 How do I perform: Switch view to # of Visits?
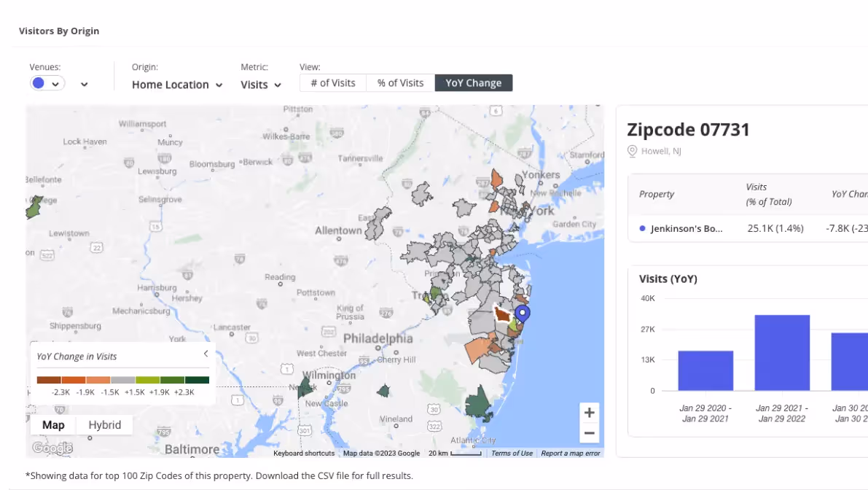332,83
